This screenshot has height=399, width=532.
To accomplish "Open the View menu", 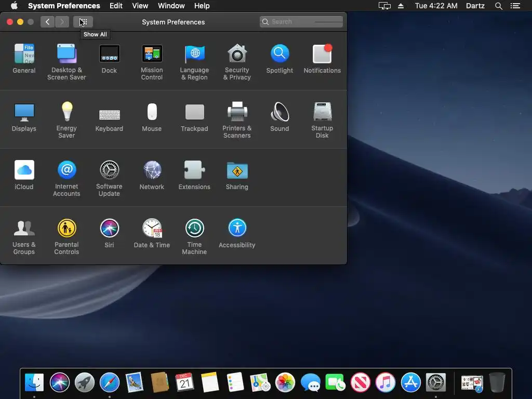I will pyautogui.click(x=140, y=6).
